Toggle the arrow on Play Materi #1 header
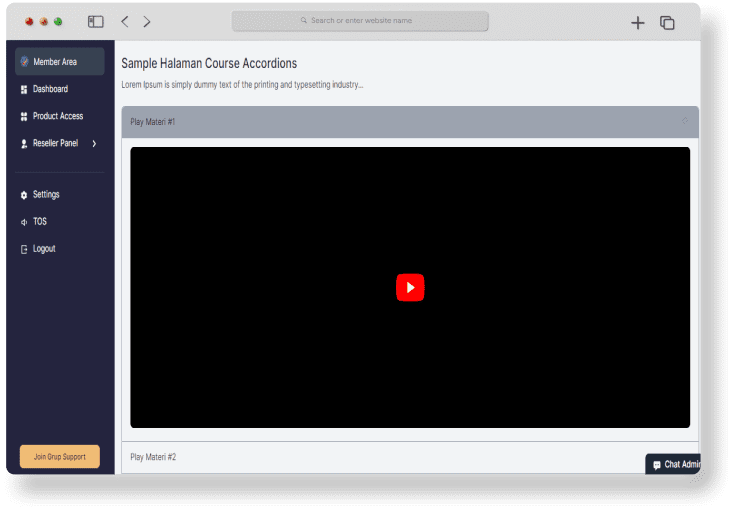The height and width of the screenshot is (510, 733). tap(685, 122)
